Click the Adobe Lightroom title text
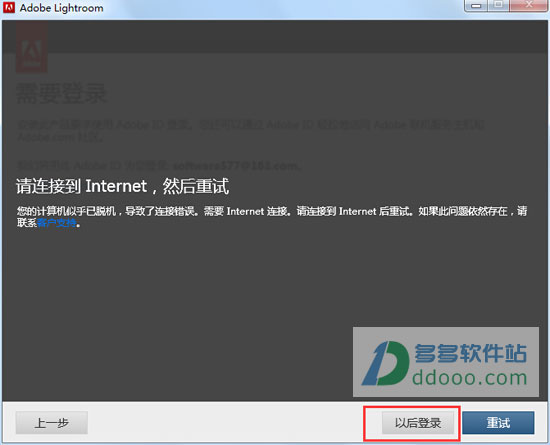550x445 pixels. point(61,8)
